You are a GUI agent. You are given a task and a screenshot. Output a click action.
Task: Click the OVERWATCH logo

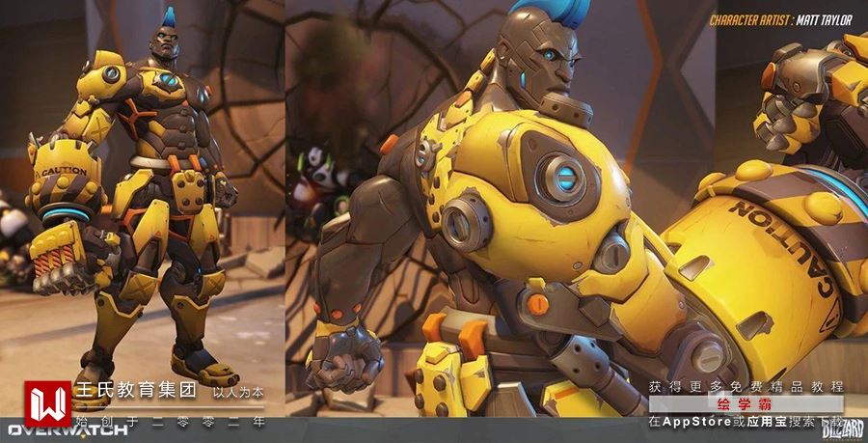[x=68, y=430]
